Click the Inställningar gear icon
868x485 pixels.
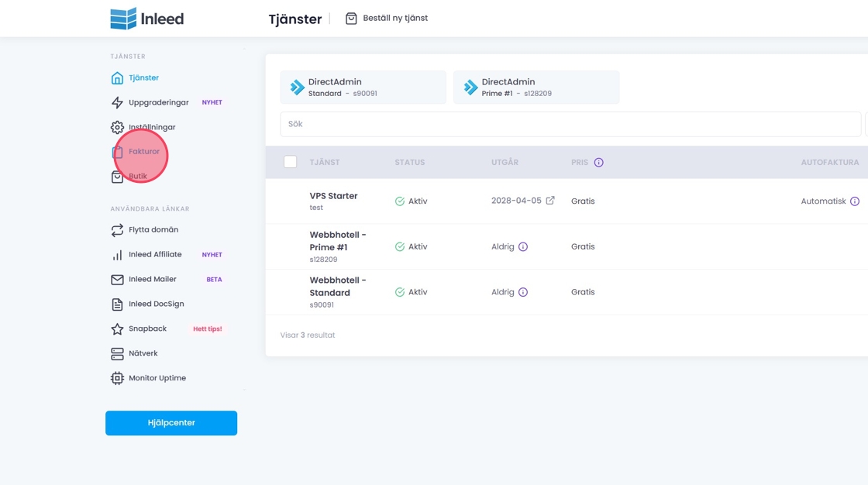(x=117, y=127)
